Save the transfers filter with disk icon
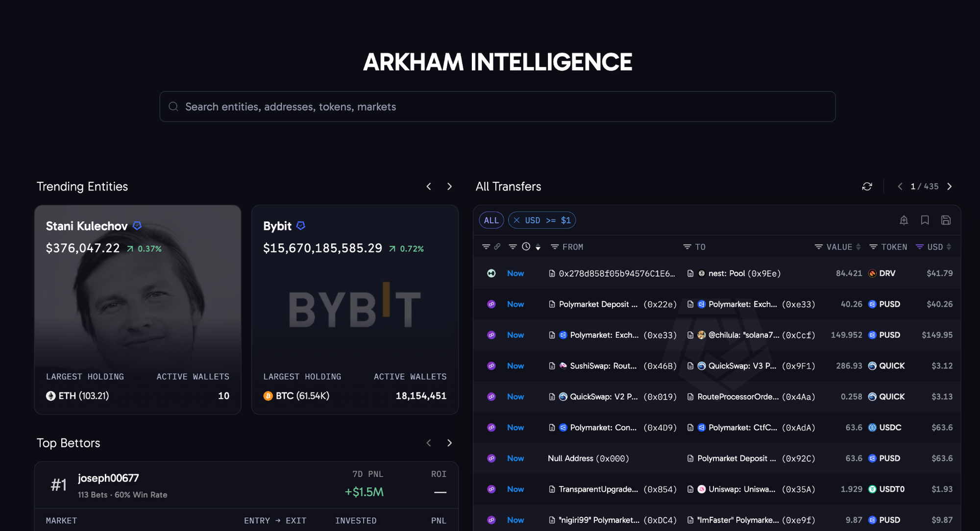Screen dimensions: 980x531 pyautogui.click(x=946, y=220)
